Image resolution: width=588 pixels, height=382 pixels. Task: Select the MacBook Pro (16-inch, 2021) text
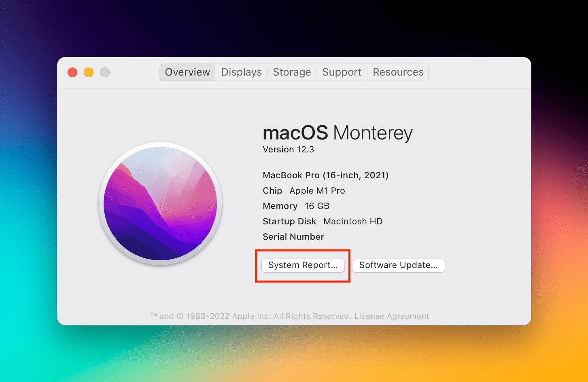[x=326, y=175]
